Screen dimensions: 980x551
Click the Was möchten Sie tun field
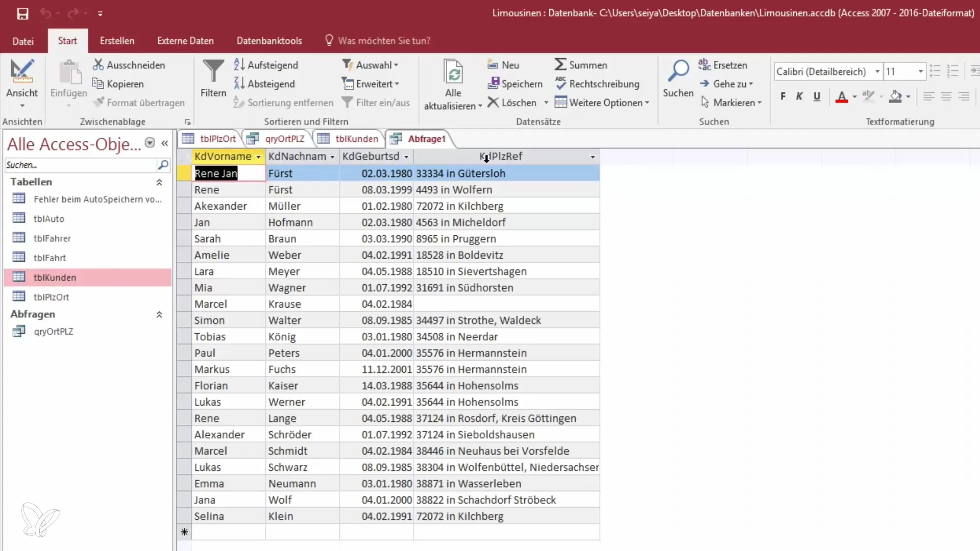point(384,41)
